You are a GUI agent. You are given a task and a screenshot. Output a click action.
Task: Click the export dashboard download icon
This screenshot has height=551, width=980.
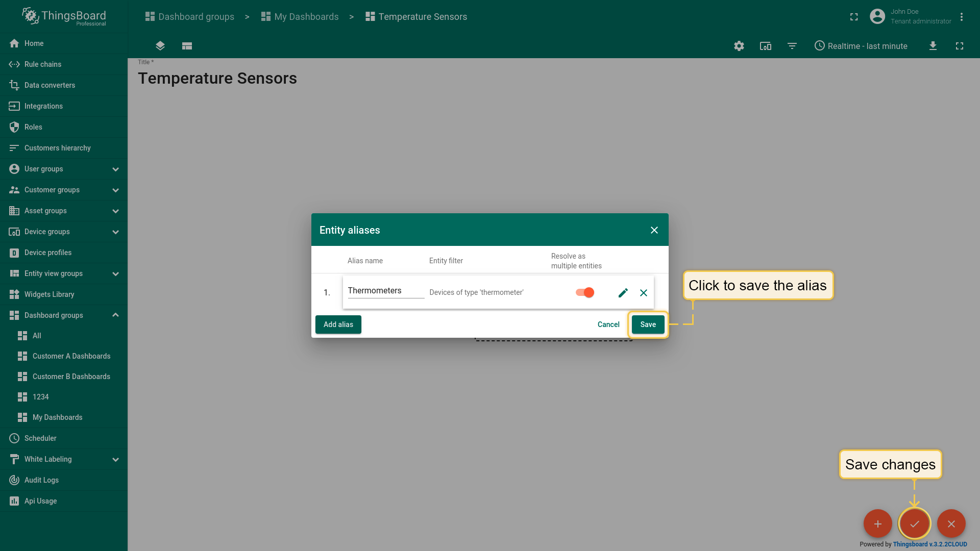click(x=933, y=46)
